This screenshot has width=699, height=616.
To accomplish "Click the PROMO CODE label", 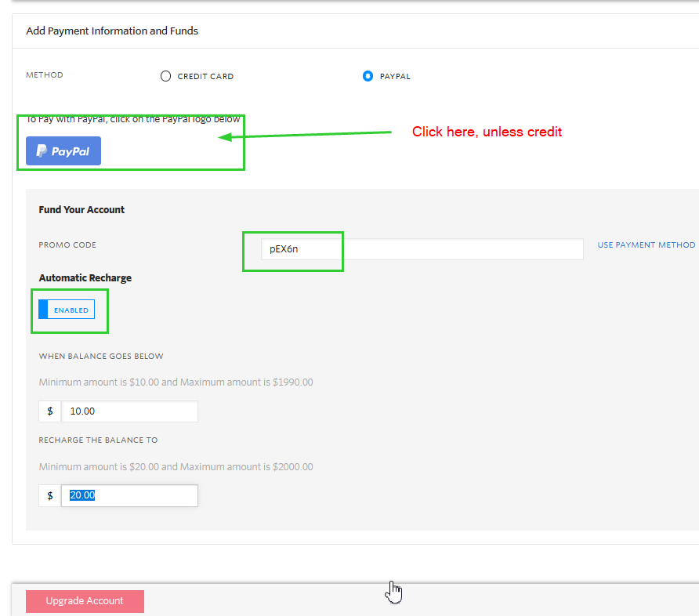I will pos(67,245).
